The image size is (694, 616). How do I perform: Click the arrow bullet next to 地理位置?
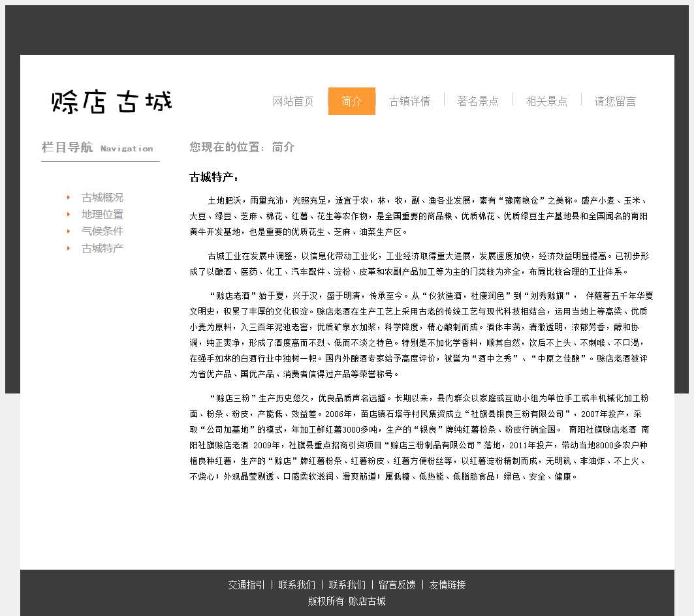pos(69,215)
